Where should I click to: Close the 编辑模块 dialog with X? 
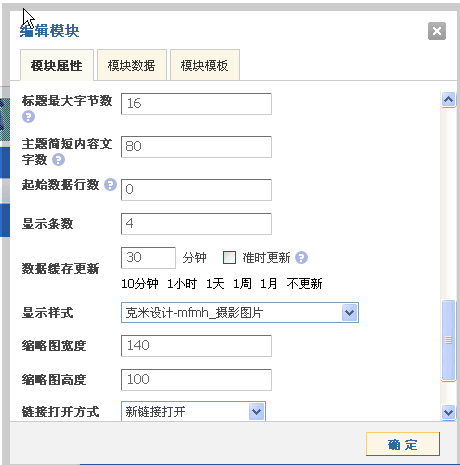[437, 31]
